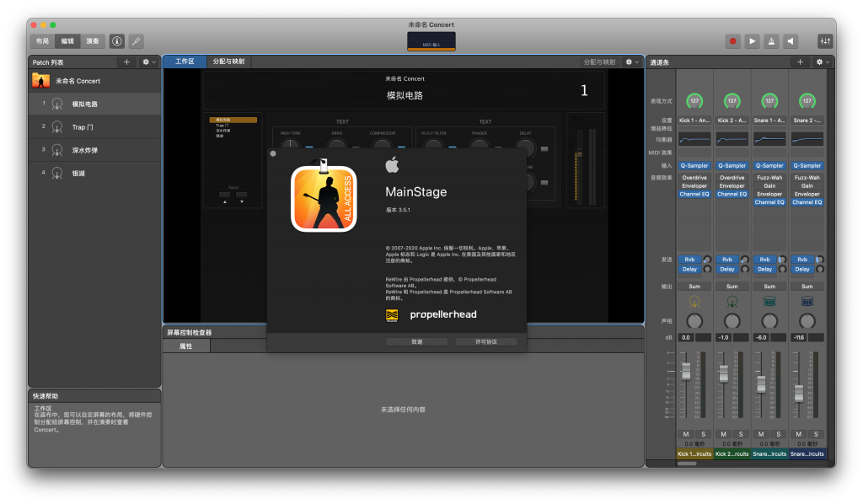Select patch 4 银诺
Image resolution: width=863 pixels, height=504 pixels.
pyautogui.click(x=94, y=174)
